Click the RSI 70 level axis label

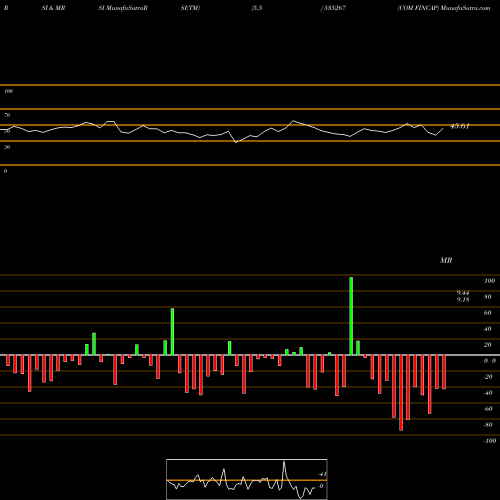coord(7,115)
